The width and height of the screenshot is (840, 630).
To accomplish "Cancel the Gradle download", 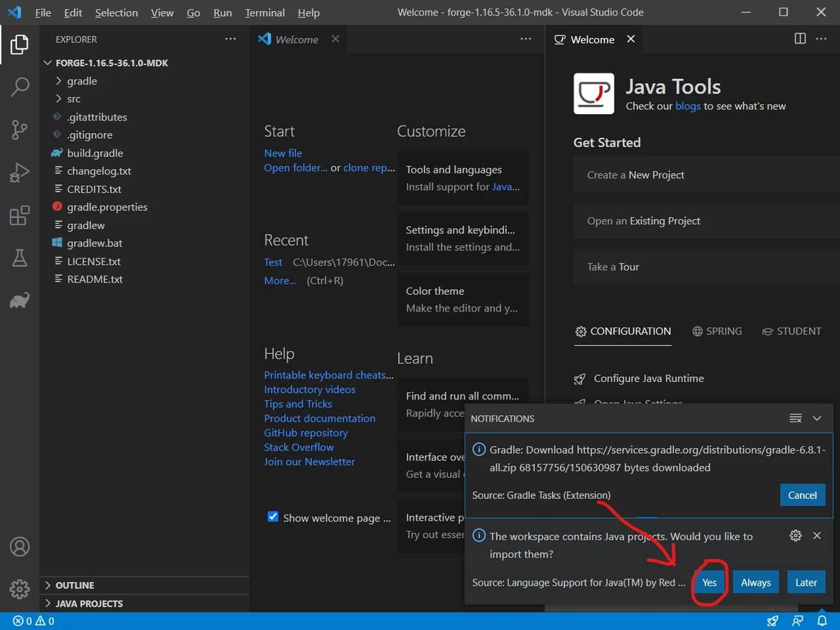I will (x=802, y=495).
